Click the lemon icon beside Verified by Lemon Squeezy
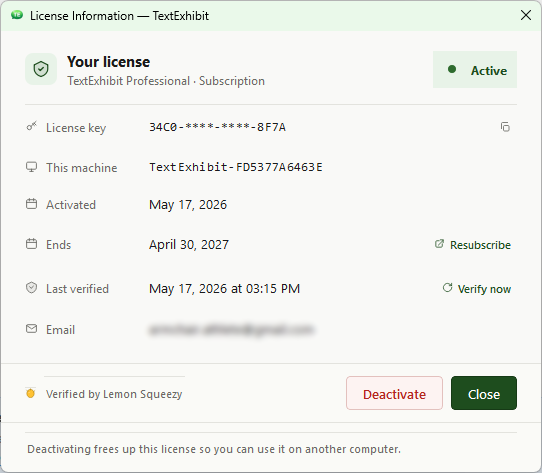This screenshot has height=473, width=542. 31,393
